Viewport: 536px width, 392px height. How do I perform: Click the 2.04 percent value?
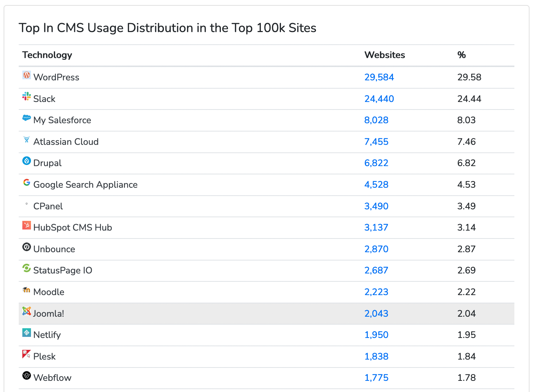tap(466, 313)
